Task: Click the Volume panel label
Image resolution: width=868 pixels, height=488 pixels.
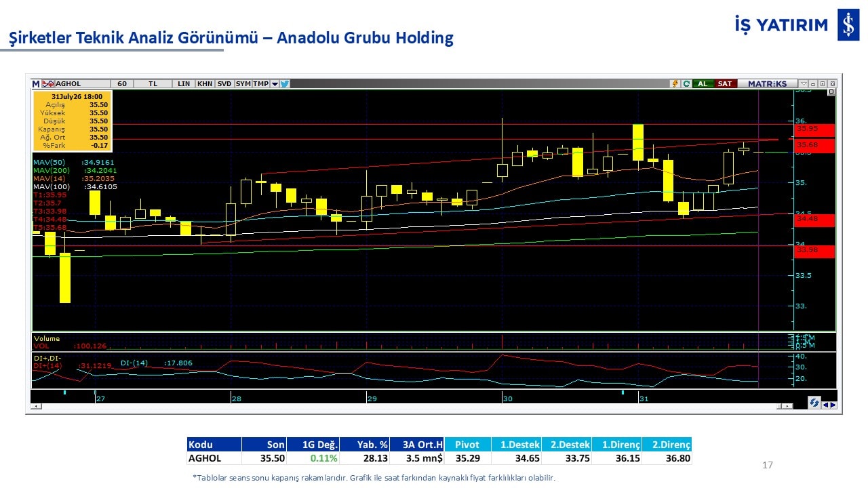Action: click(46, 338)
